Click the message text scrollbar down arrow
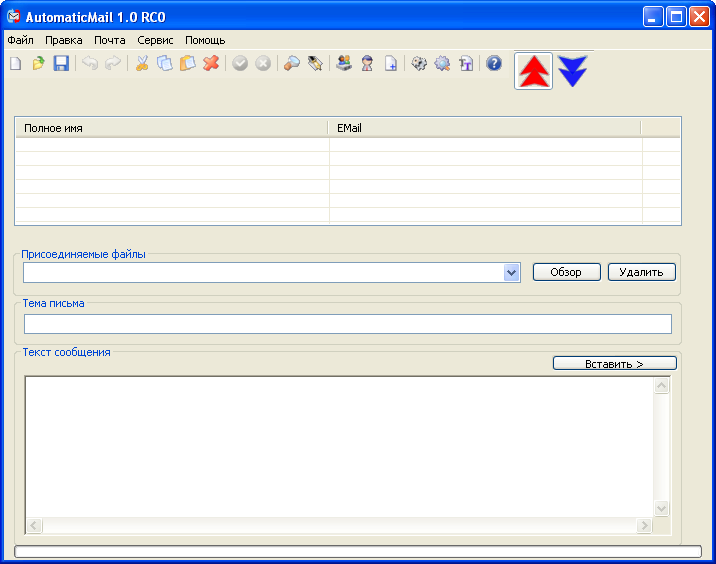This screenshot has height=564, width=716. click(661, 508)
